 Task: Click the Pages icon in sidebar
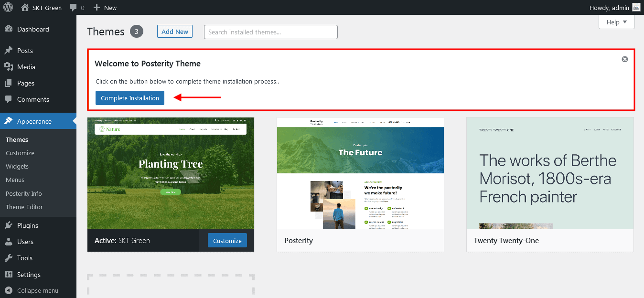tap(9, 83)
